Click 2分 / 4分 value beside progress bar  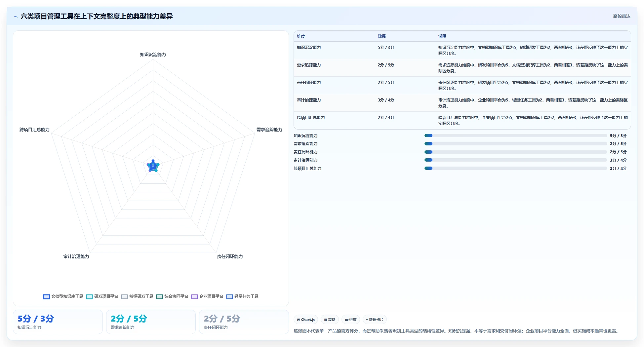pos(618,169)
